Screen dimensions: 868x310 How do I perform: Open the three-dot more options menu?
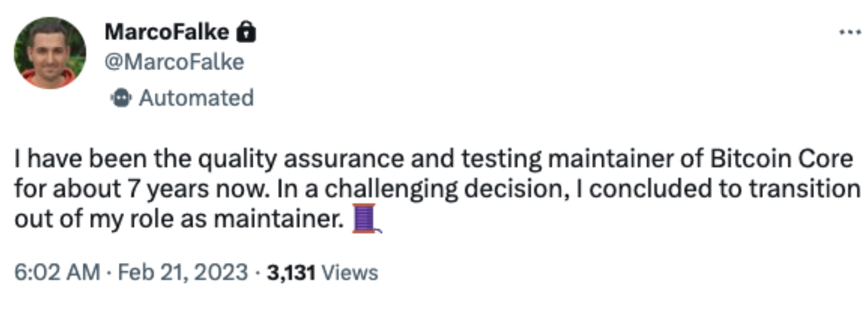coord(850,32)
